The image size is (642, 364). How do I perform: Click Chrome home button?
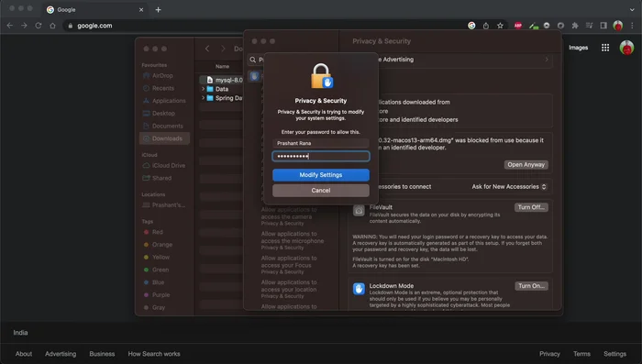tap(53, 26)
